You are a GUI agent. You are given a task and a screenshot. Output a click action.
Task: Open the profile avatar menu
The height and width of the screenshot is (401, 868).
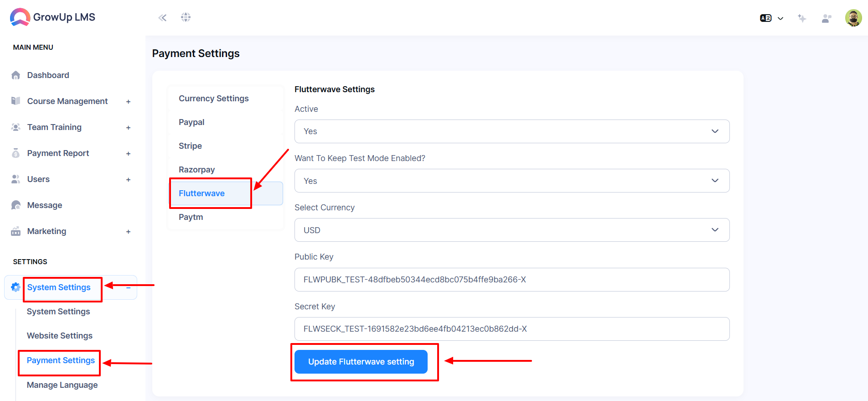(x=853, y=18)
